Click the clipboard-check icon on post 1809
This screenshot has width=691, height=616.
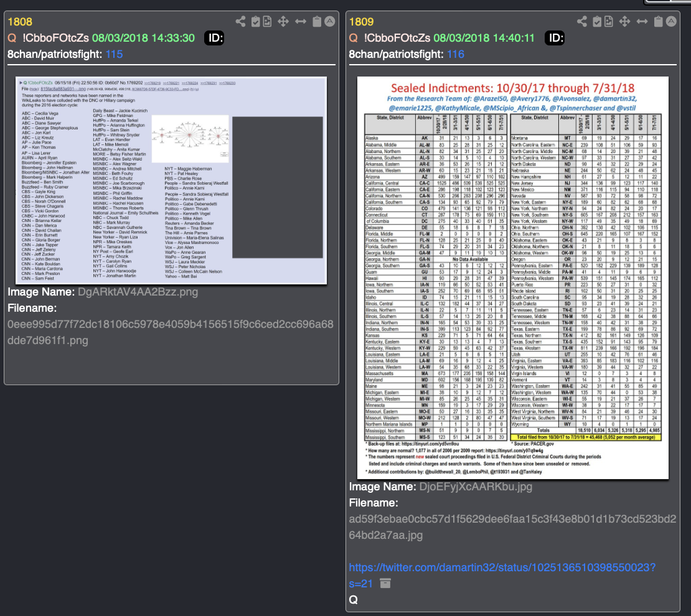tap(597, 21)
